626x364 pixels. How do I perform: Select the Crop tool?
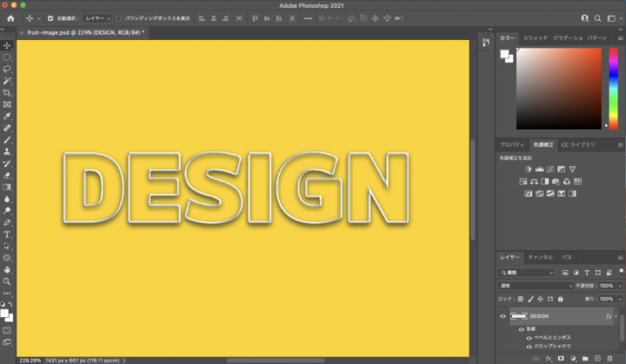pos(7,93)
